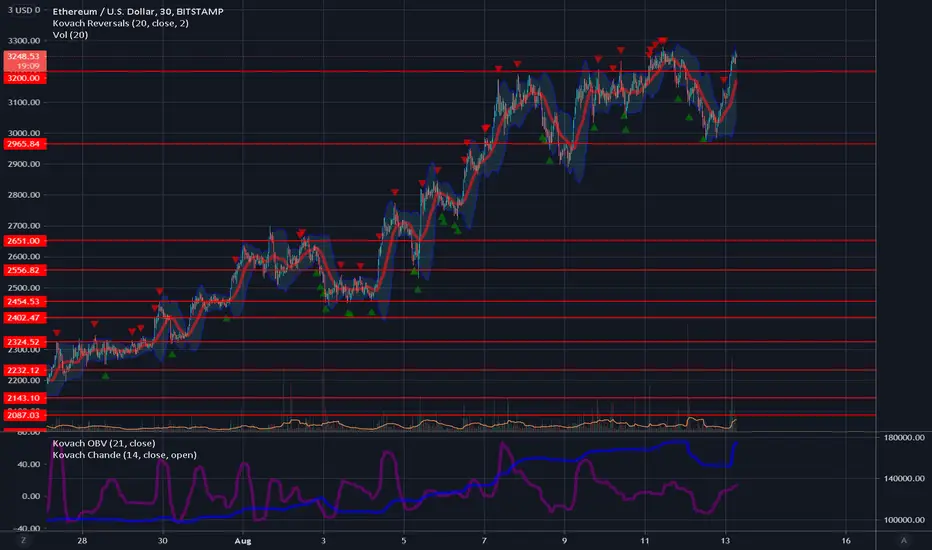This screenshot has height=550, width=932.
Task: Select the Vol (20) indicator legend
Action: click(70, 34)
